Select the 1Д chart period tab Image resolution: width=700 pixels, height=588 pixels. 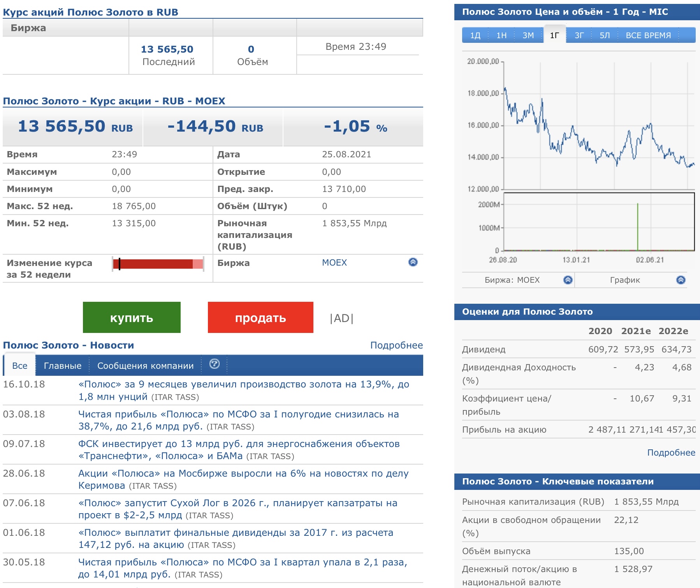[x=475, y=35]
